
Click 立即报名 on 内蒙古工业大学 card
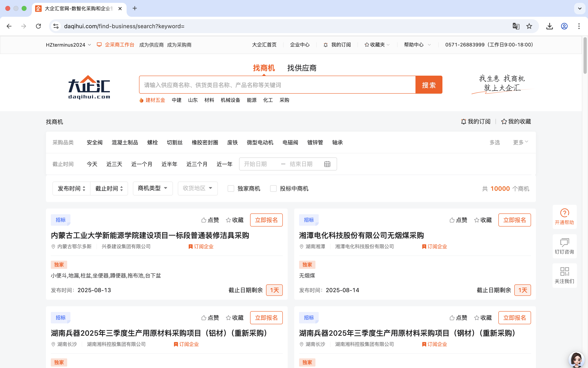tap(266, 220)
